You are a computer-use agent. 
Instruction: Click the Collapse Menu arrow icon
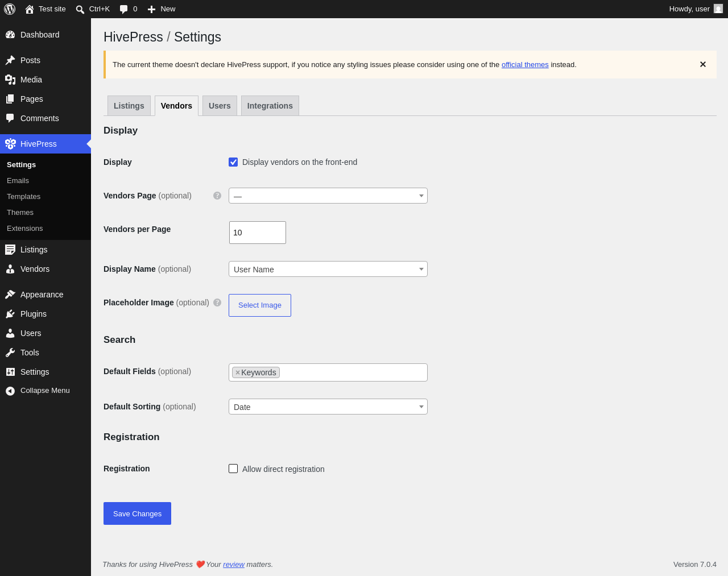(10, 391)
